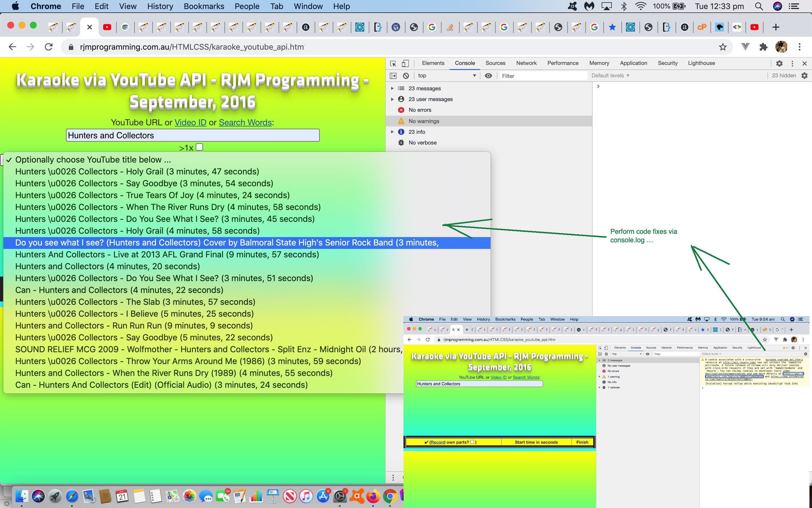Launch Safari from the Dock
Screen dimensions: 812x508
pyautogui.click(x=72, y=496)
